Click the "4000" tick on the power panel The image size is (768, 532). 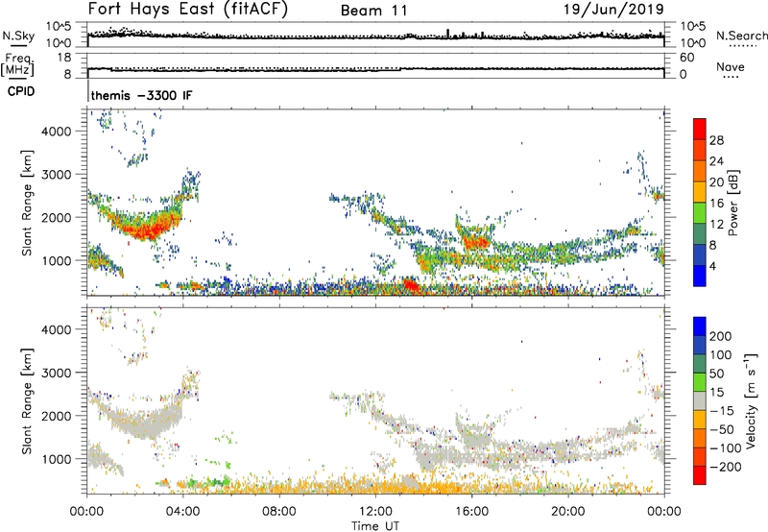tap(56, 132)
